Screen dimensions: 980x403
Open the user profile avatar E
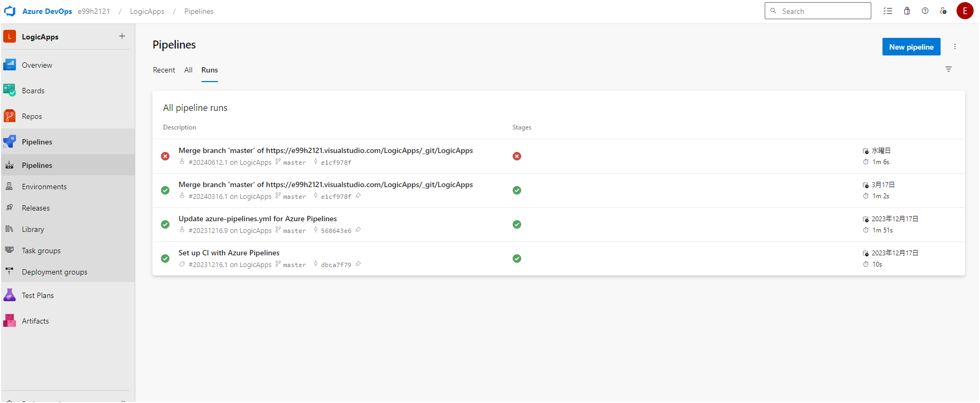click(965, 11)
